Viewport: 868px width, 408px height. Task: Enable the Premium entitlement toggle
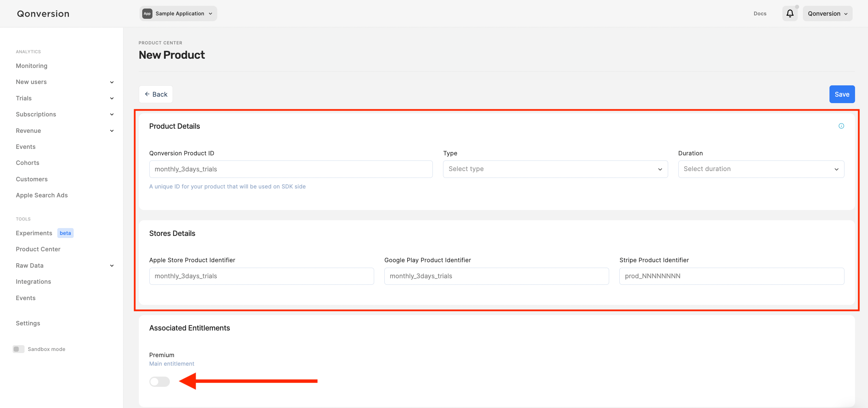pos(159,381)
